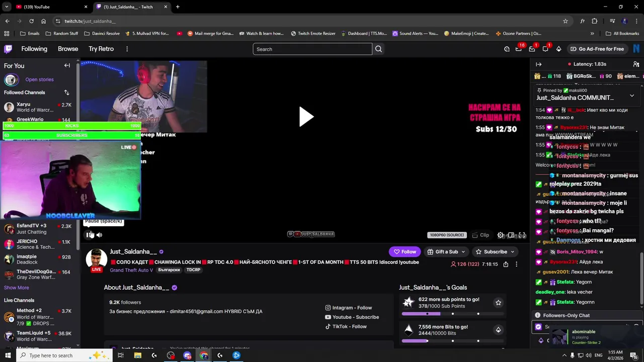Select the Български tag

169,270
